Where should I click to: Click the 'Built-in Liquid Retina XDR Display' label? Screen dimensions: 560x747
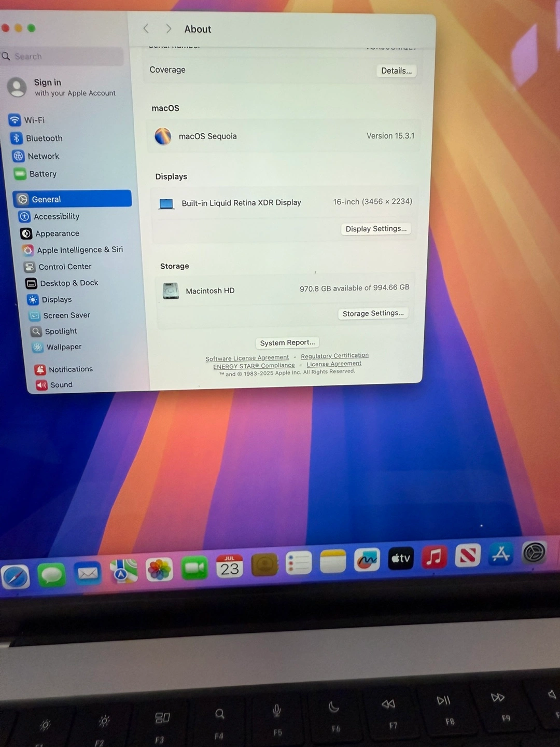(x=241, y=203)
